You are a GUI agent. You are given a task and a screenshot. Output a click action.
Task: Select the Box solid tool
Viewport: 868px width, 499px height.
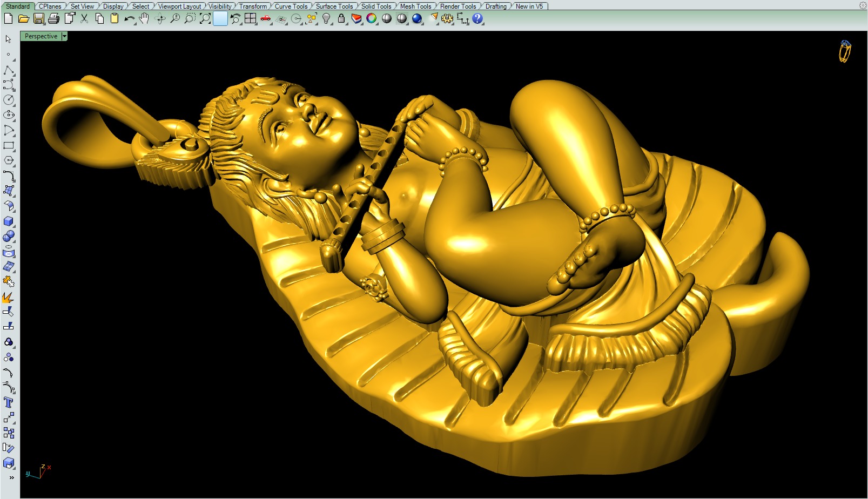tap(8, 221)
